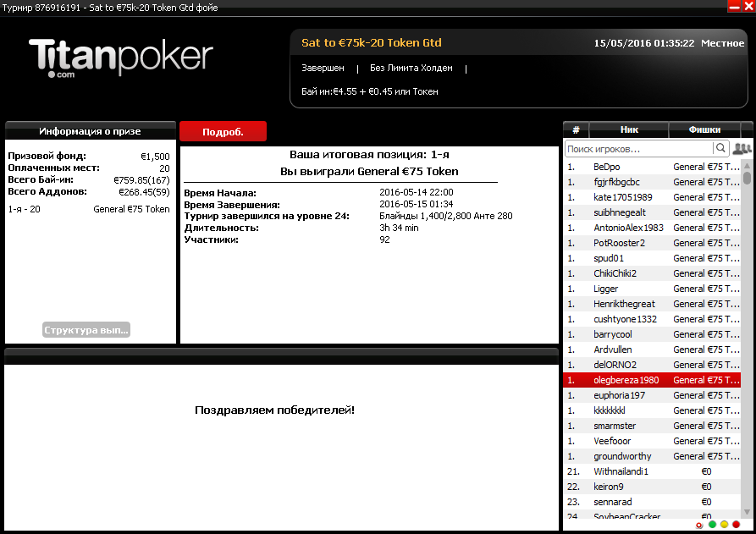The image size is (756, 534).
Task: Click the player list scrollbar thumb
Action: [747, 178]
